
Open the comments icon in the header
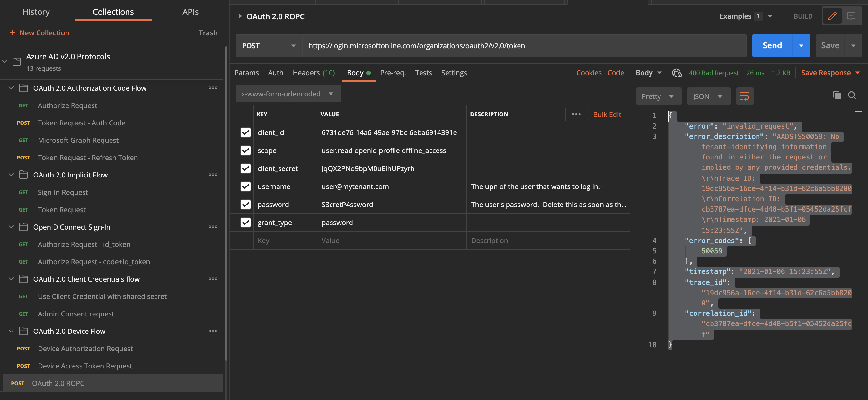click(x=851, y=16)
